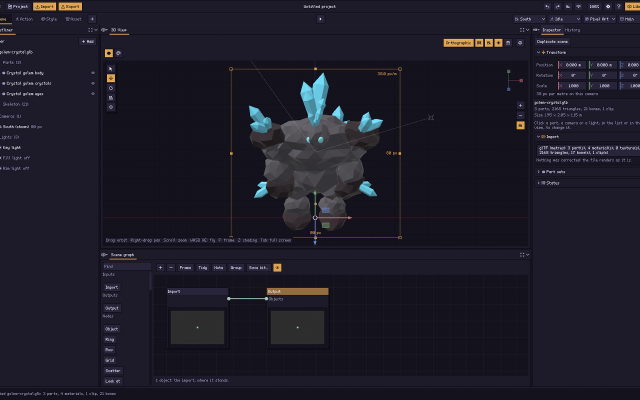The width and height of the screenshot is (640, 400).
Task: Switch to the Inspector tab
Action: point(551,30)
